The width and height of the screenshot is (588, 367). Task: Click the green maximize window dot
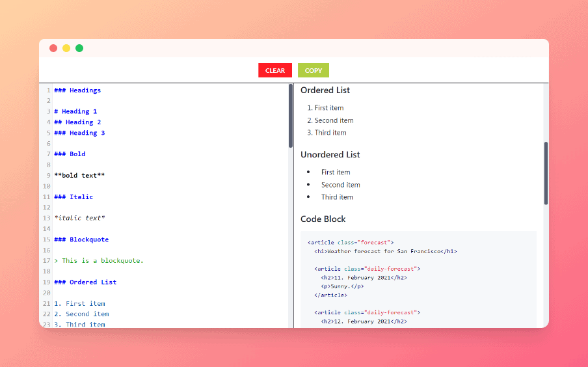pyautogui.click(x=79, y=48)
